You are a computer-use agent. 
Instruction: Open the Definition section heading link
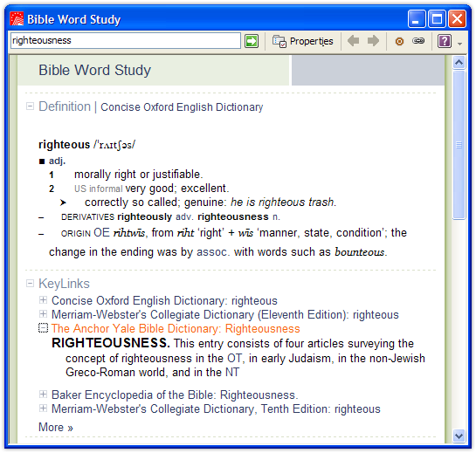click(65, 106)
